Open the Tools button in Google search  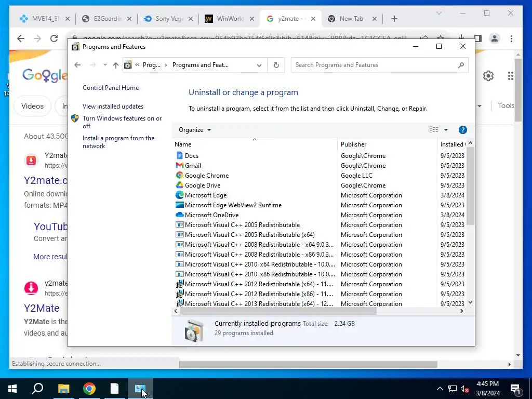[x=506, y=105]
